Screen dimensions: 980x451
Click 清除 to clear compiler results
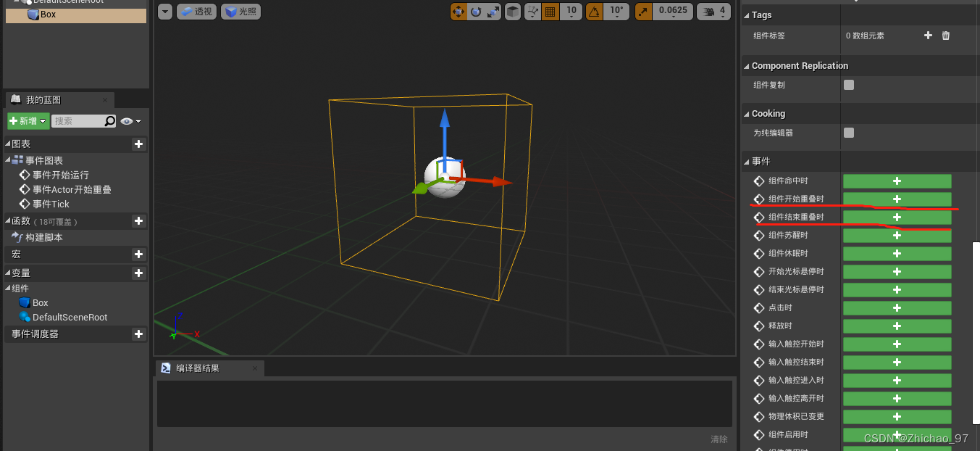pos(719,439)
